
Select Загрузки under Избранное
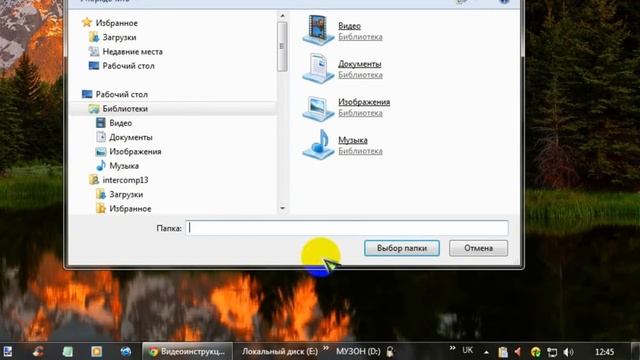[x=119, y=37]
